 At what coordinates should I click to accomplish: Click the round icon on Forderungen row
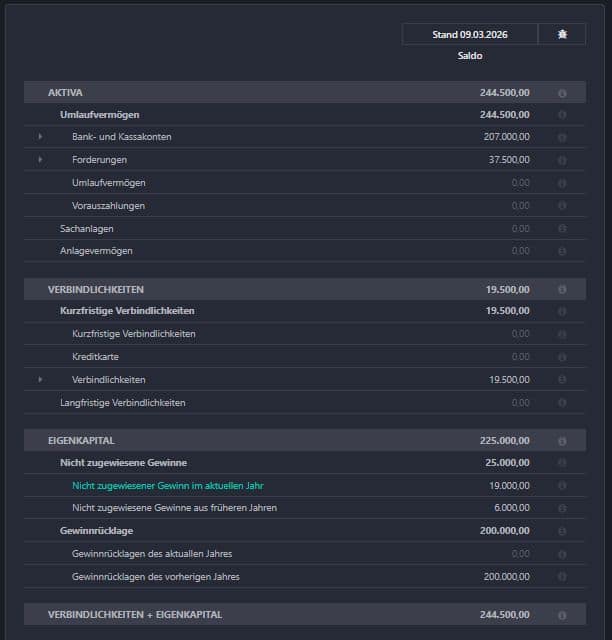pos(562,160)
